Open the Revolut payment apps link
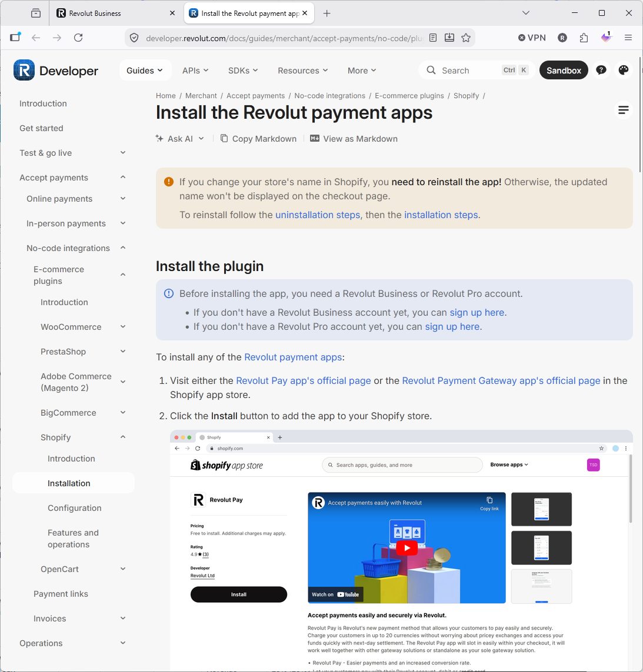The height and width of the screenshot is (672, 643). pos(293,357)
